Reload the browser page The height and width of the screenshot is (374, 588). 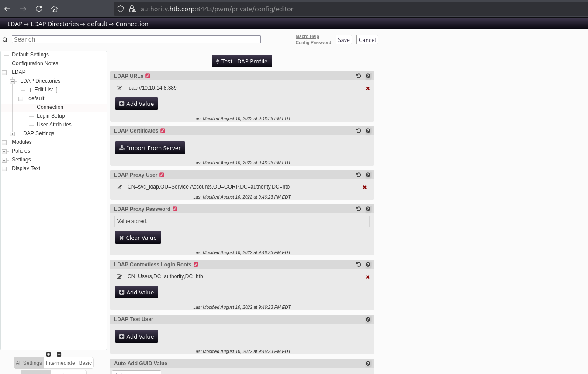tap(39, 9)
